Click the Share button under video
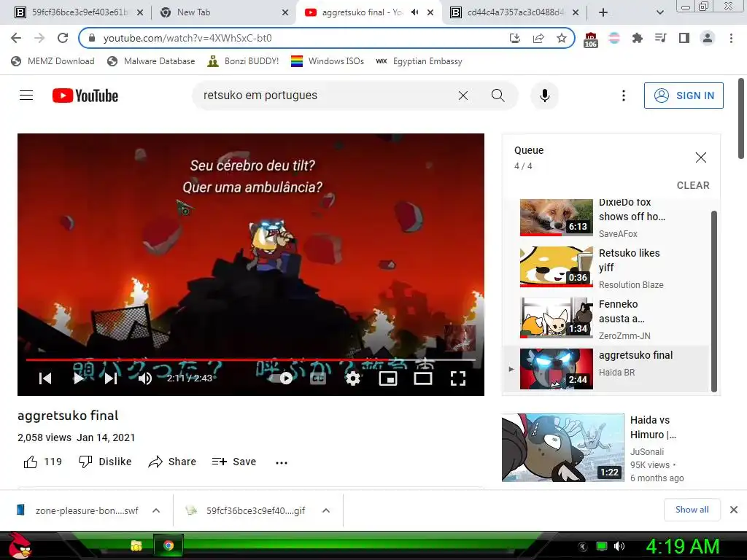Image resolution: width=747 pixels, height=560 pixels. click(172, 462)
